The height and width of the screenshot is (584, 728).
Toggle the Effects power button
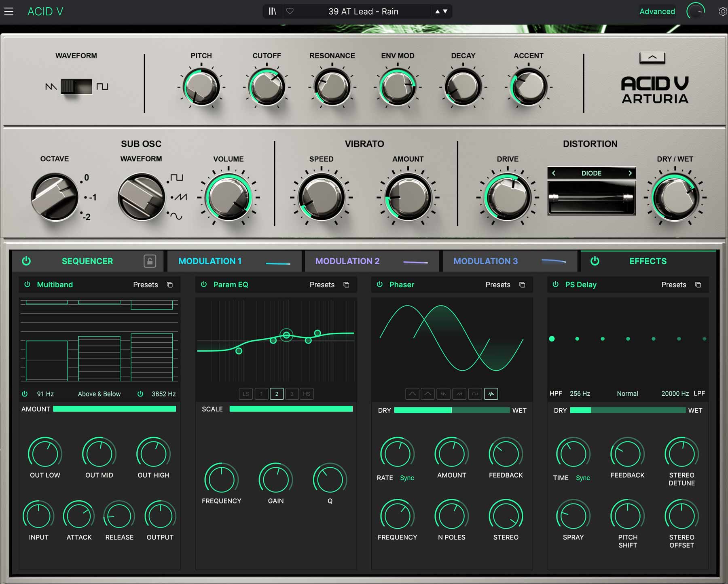click(x=595, y=261)
